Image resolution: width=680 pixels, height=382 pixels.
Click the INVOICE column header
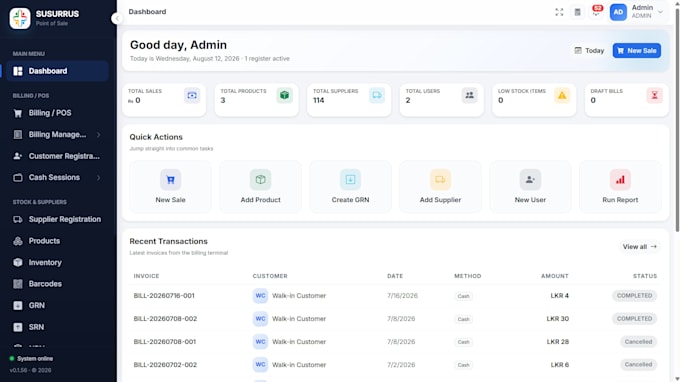pyautogui.click(x=146, y=276)
